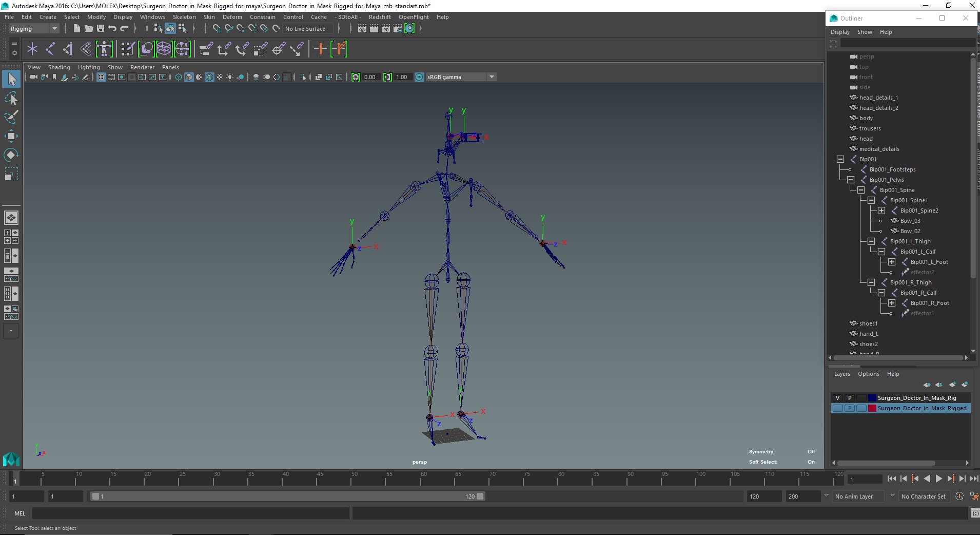Choose the Rotate tool in toolbox

pos(11,155)
